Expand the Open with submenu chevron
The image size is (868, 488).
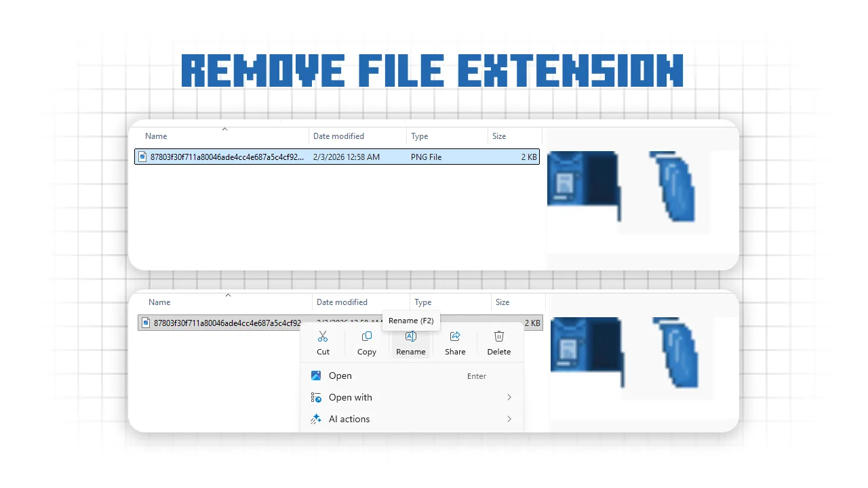point(509,397)
